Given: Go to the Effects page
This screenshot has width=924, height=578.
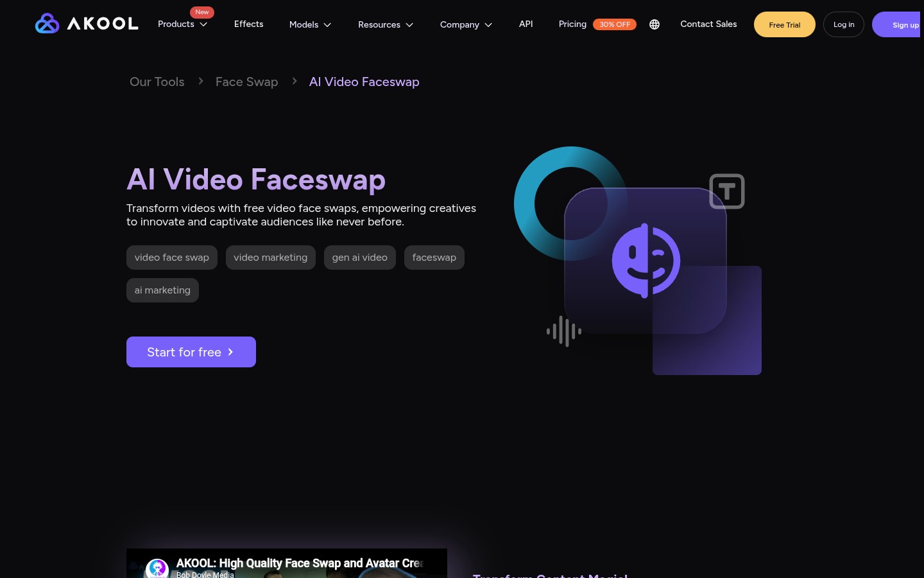Looking at the screenshot, I should tap(249, 24).
